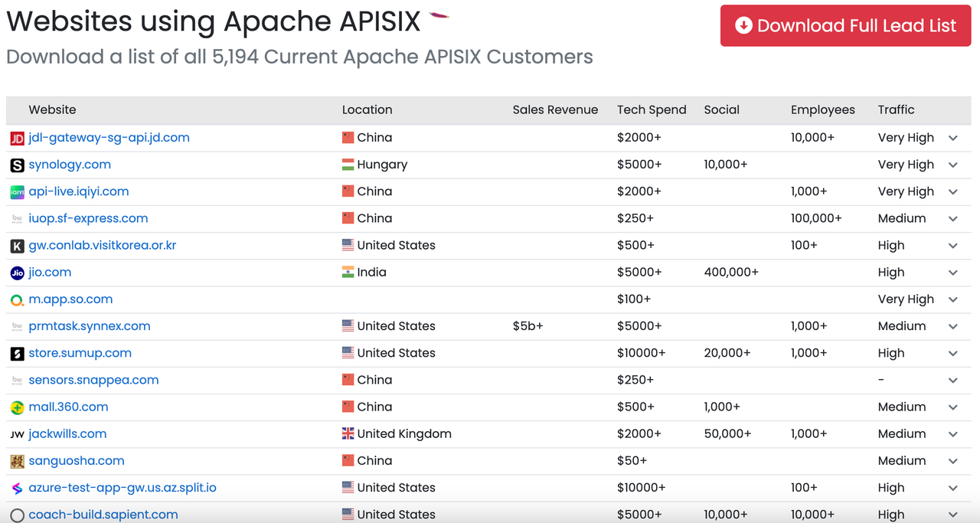The image size is (980, 523).
Task: Open the synology.com website link
Action: tap(70, 165)
